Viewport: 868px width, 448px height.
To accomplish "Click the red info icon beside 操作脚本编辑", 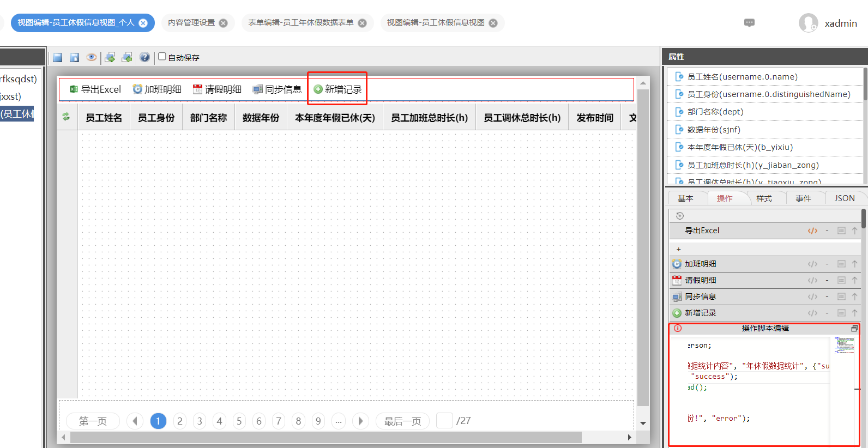I will (x=678, y=328).
